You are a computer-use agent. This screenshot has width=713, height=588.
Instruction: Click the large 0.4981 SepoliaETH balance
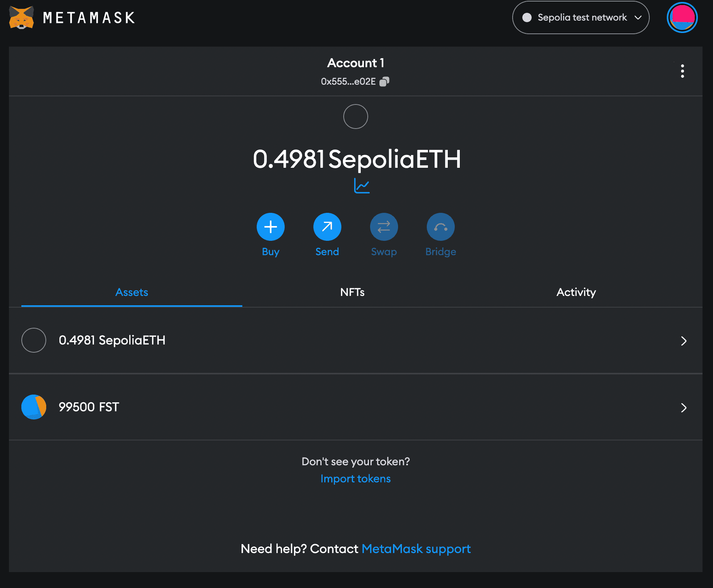coord(356,159)
